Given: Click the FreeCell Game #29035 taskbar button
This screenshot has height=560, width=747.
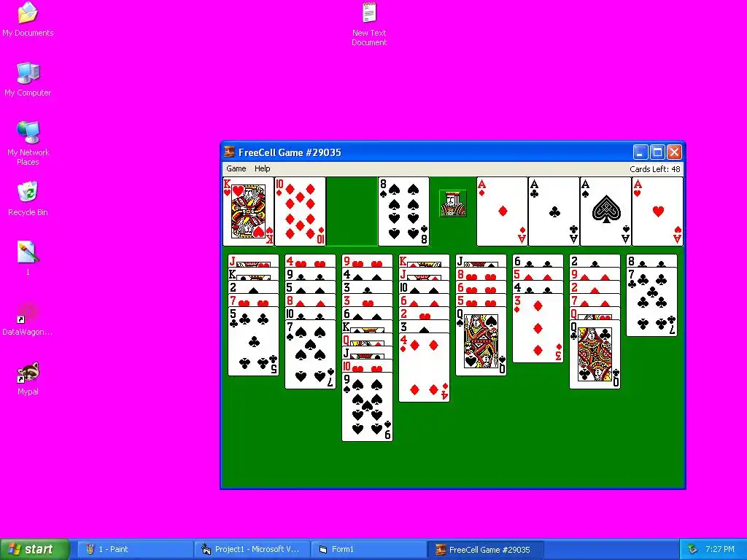Looking at the screenshot, I should (484, 550).
